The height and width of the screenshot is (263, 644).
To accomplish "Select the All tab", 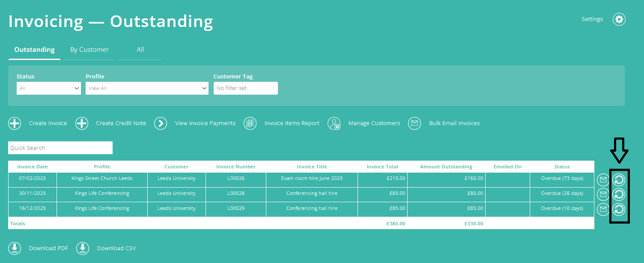I will 140,49.
